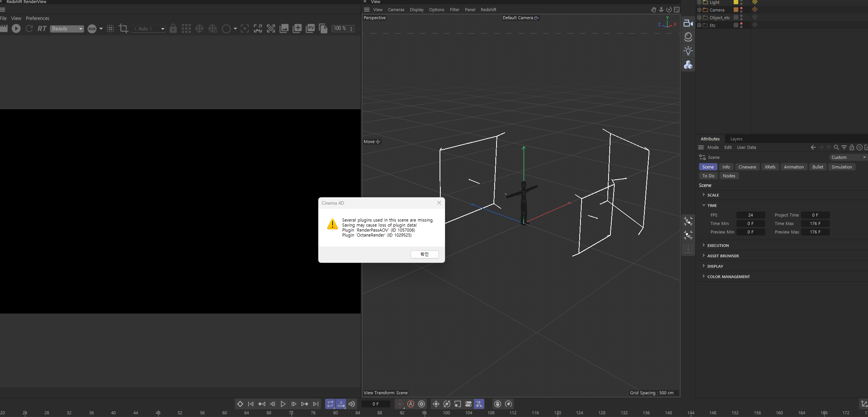
Task: Click the viewport pan hand icon
Action: [x=653, y=10]
